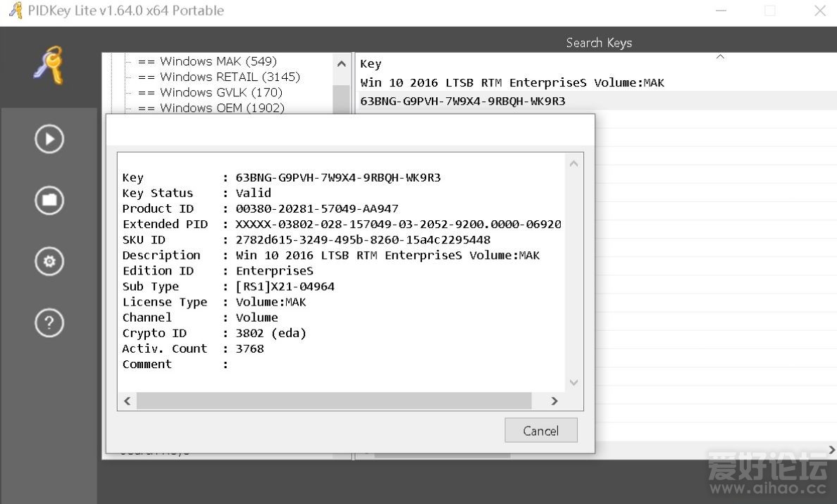Image resolution: width=837 pixels, height=504 pixels.
Task: Click key list right scroll arrow
Action: click(831, 450)
